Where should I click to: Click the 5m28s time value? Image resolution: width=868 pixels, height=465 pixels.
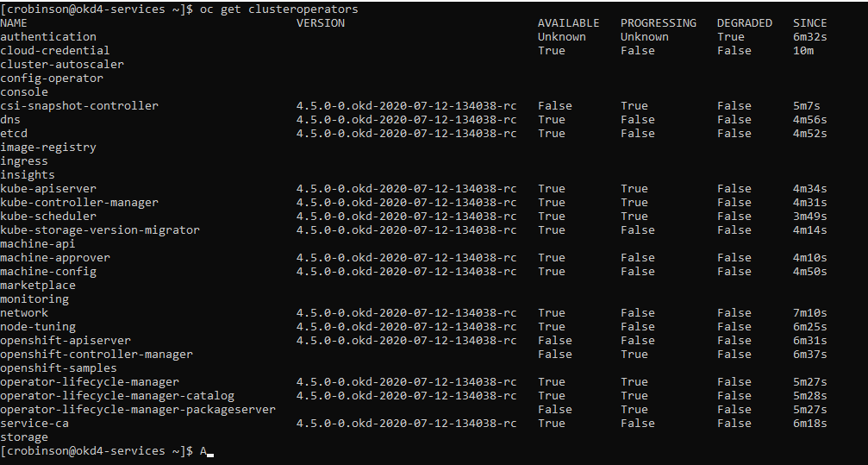tap(810, 396)
